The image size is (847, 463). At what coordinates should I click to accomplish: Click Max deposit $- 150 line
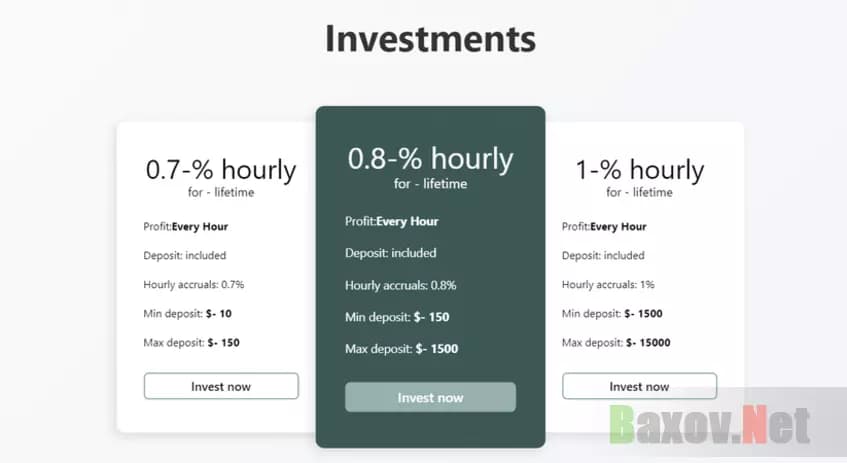(x=191, y=343)
